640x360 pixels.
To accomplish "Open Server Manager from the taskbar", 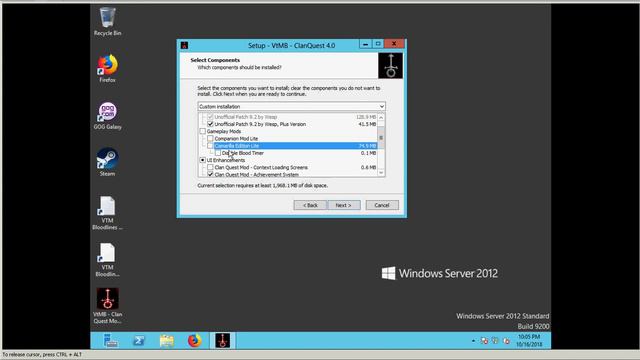I will [x=111, y=340].
